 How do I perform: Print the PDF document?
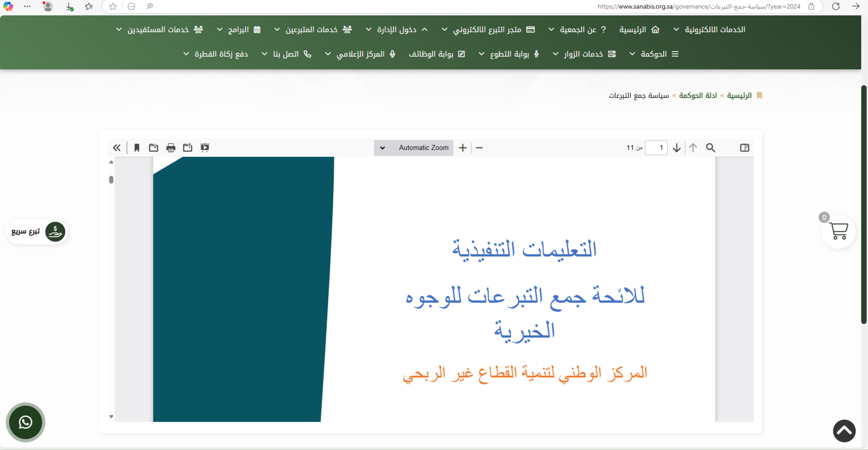171,148
